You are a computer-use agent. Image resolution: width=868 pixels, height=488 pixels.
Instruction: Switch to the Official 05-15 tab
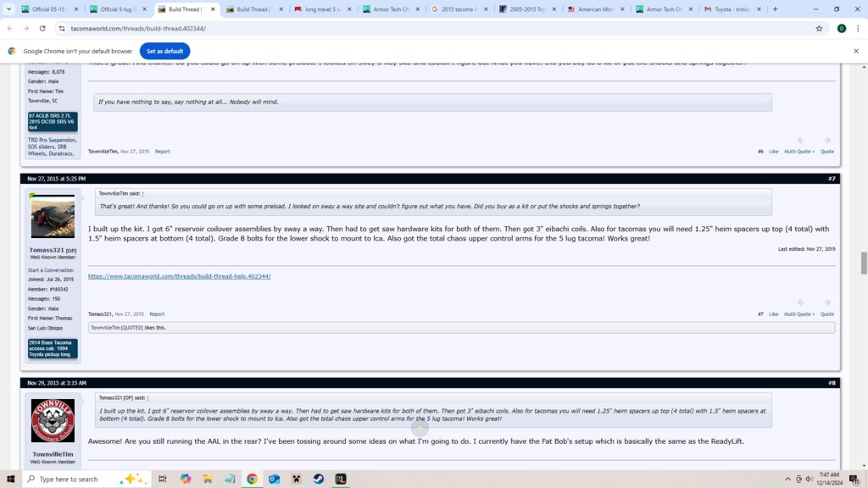(x=50, y=8)
